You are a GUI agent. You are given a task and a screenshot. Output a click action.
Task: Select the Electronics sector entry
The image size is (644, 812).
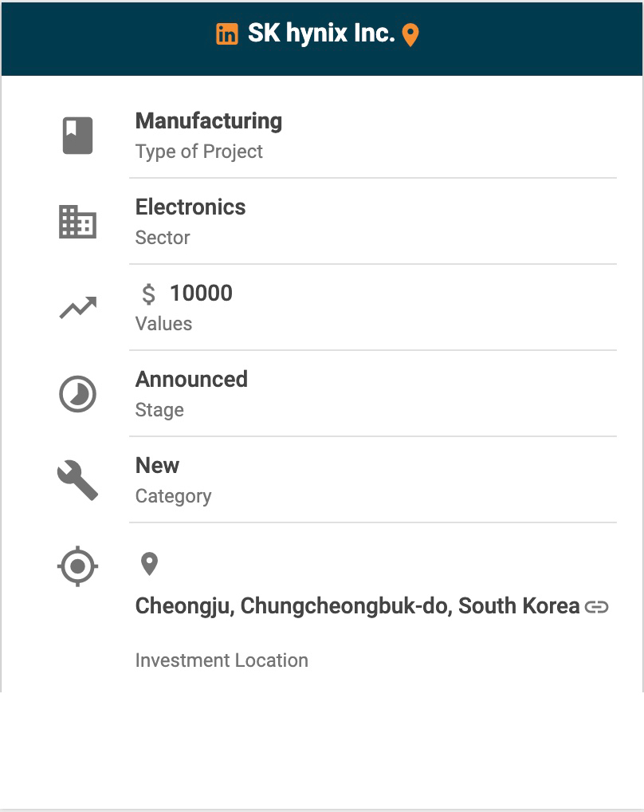pyautogui.click(x=190, y=207)
